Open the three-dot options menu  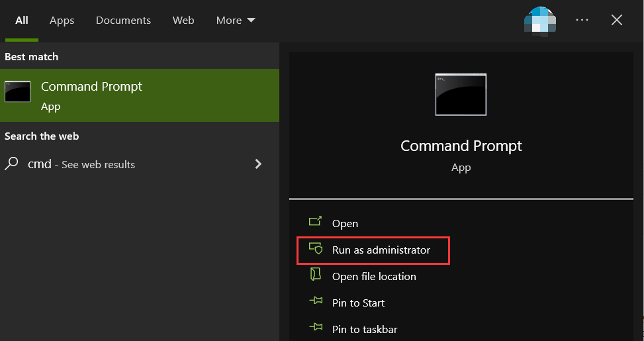(x=582, y=20)
